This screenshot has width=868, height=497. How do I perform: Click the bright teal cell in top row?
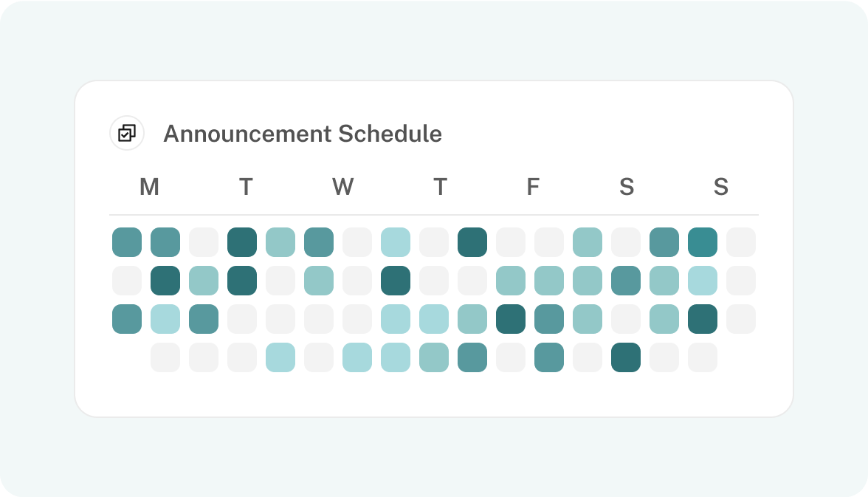click(703, 242)
